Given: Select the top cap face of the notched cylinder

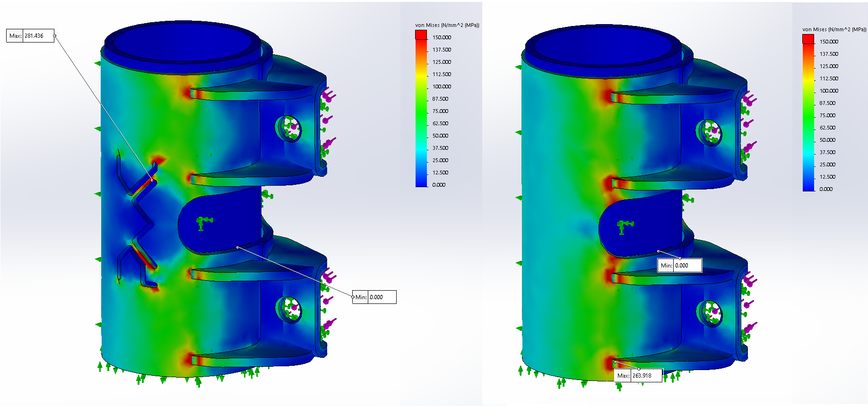Looking at the screenshot, I should tap(182, 42).
